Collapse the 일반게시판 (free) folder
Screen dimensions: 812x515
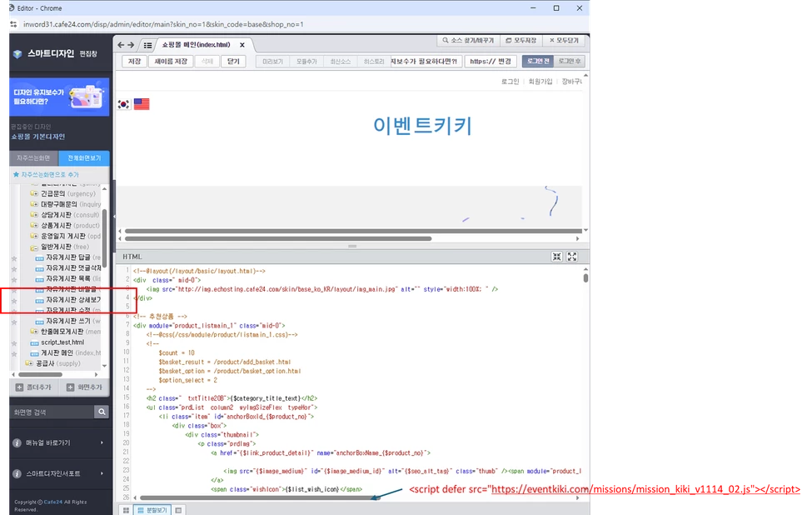[34, 247]
